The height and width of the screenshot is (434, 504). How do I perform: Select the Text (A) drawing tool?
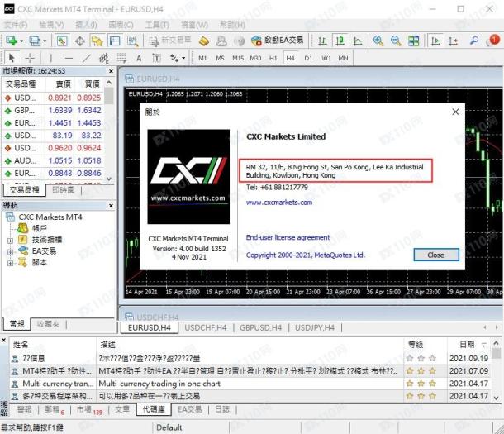tap(139, 58)
